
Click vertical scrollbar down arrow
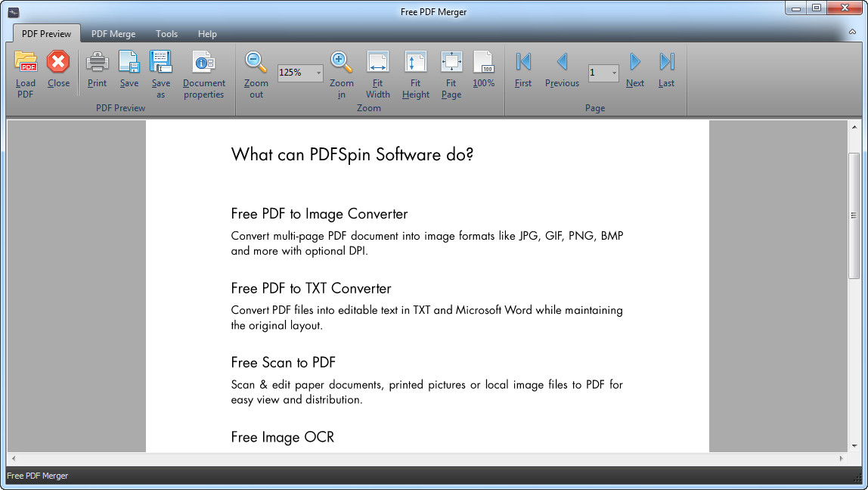click(854, 445)
